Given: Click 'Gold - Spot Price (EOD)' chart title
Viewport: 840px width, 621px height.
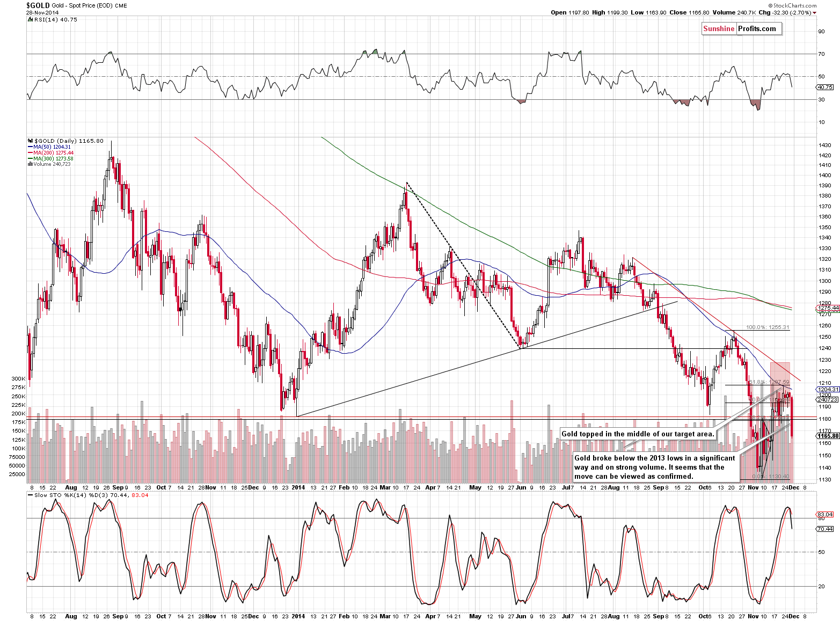Looking at the screenshot, I should point(82,6).
